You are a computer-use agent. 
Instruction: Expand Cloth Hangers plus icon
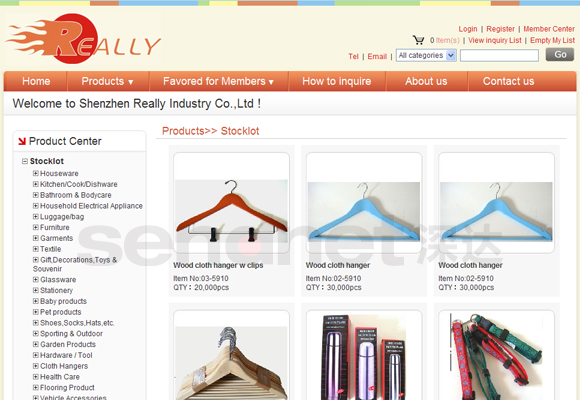click(36, 366)
